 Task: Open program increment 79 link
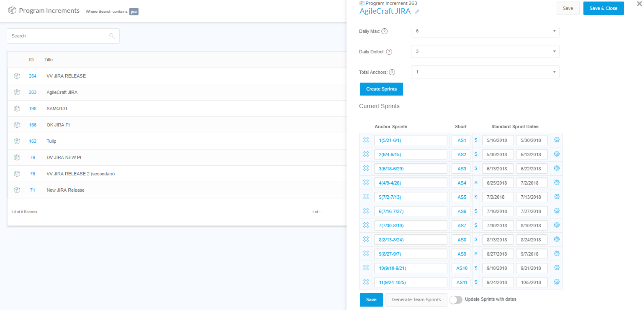tap(32, 157)
